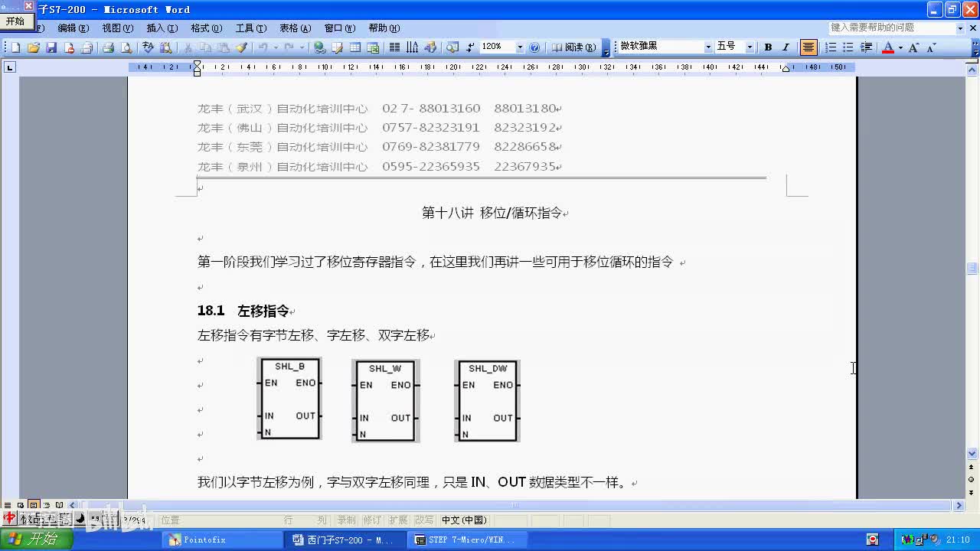Expand the undo history dropdown arrow
This screenshot has height=551, width=980.
(x=275, y=47)
